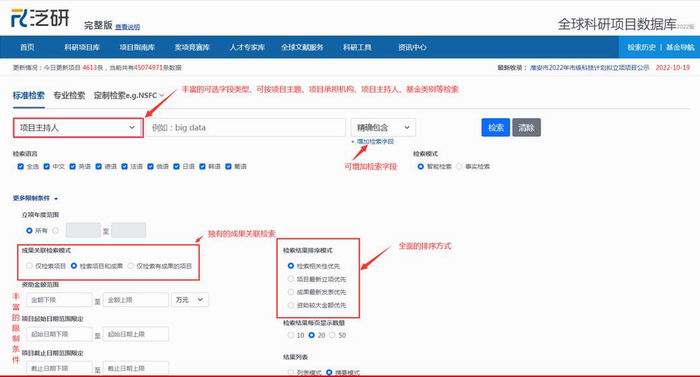Select 仅检索项目 radio option
The image size is (700, 377).
29,266
